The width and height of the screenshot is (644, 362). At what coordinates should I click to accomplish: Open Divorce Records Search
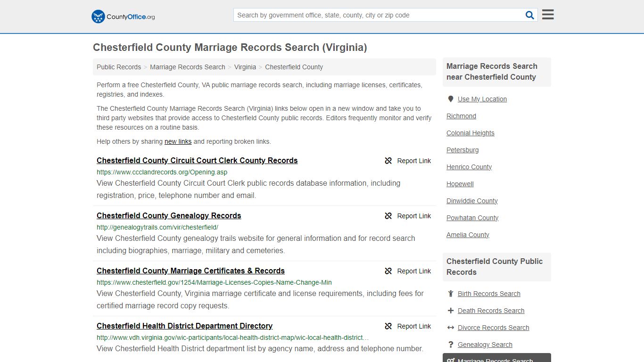[x=493, y=328]
